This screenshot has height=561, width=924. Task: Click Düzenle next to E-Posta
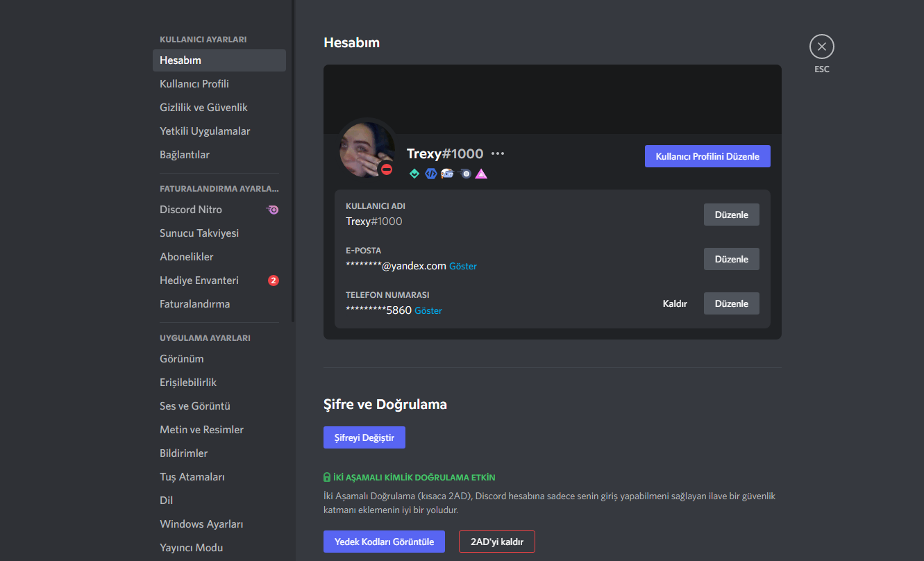pos(732,259)
